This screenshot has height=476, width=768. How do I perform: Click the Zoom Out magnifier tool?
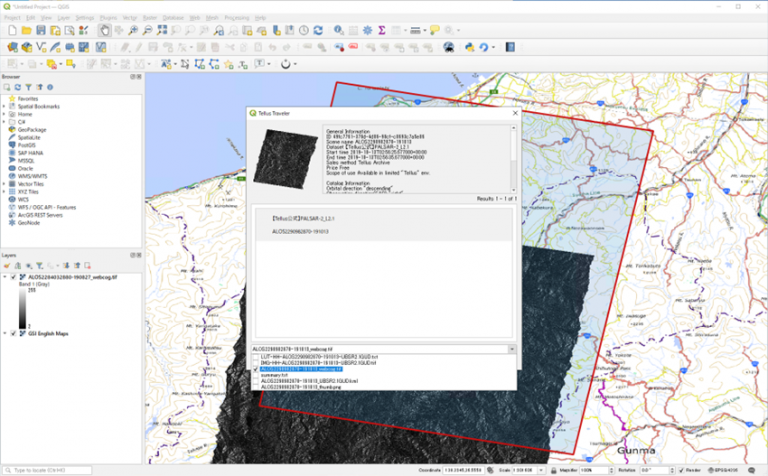pos(147,30)
